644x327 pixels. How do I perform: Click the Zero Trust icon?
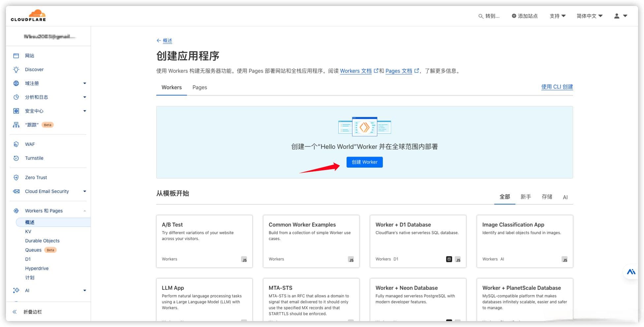[16, 177]
